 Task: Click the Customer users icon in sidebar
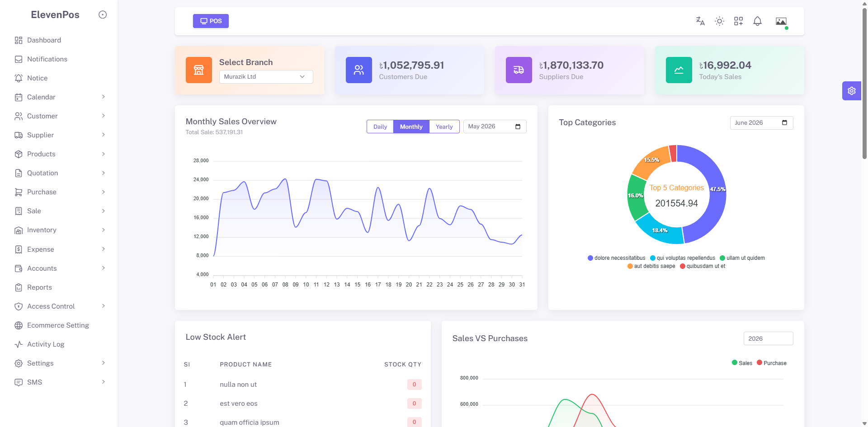(19, 116)
